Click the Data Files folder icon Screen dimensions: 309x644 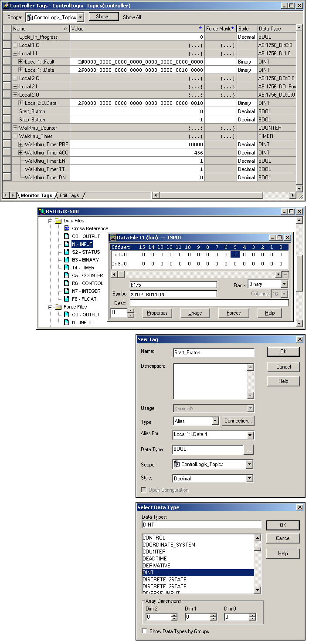pos(58,221)
